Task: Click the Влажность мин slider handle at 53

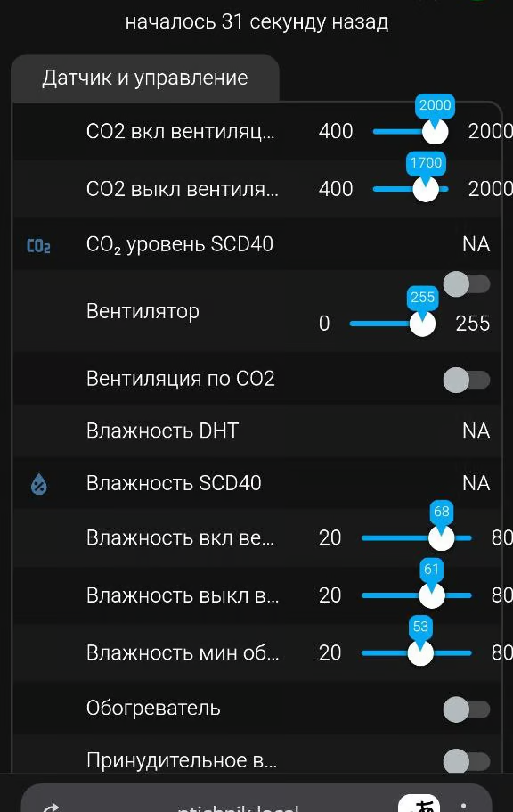Action: [x=420, y=653]
